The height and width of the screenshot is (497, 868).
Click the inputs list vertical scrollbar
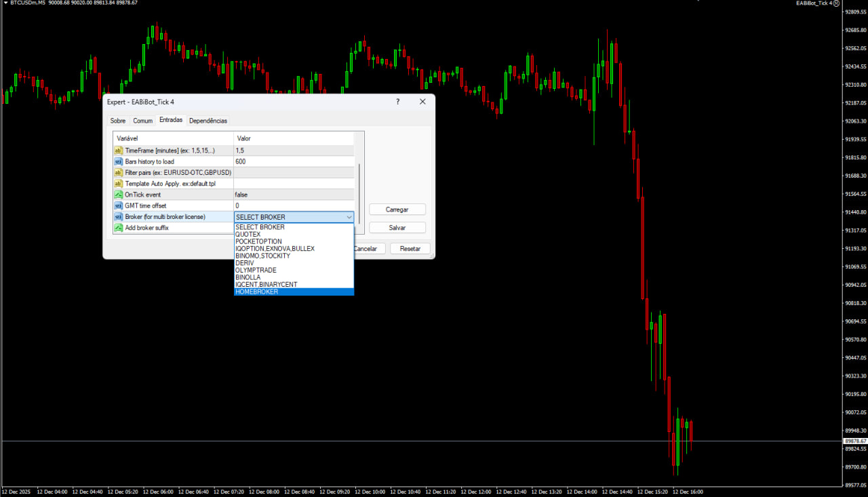coord(359,183)
